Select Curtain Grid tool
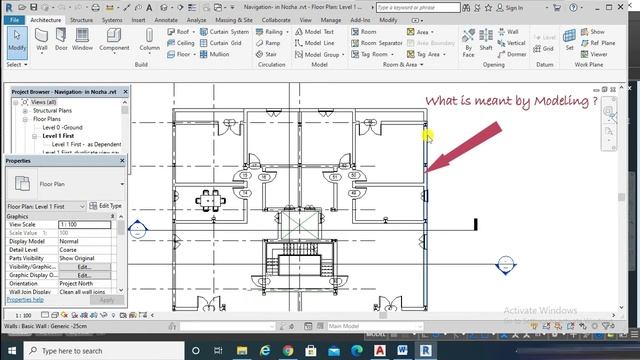640x360 pixels. [x=221, y=43]
